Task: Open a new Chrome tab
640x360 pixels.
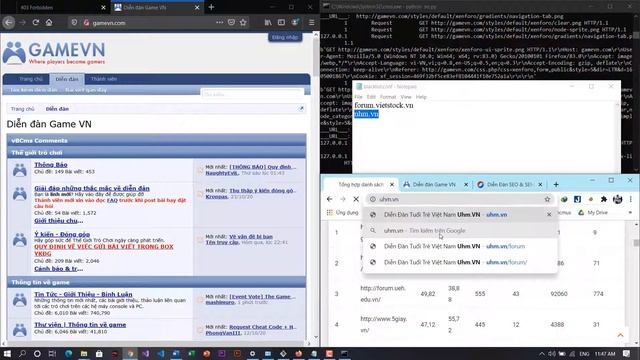Action: (x=556, y=184)
